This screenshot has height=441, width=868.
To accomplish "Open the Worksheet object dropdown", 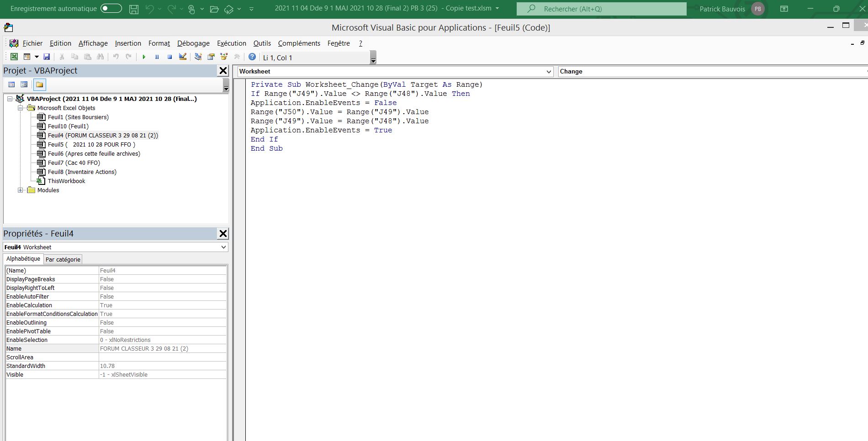I will [549, 72].
